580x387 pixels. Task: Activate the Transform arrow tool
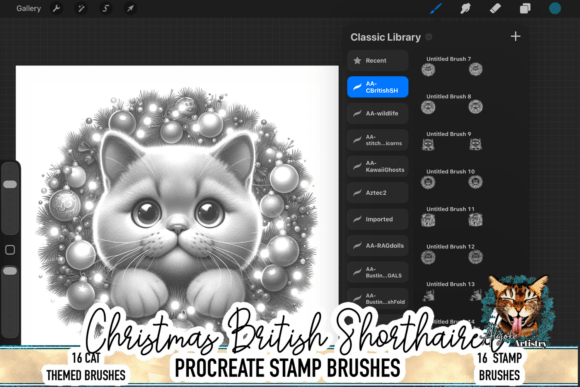(x=130, y=8)
